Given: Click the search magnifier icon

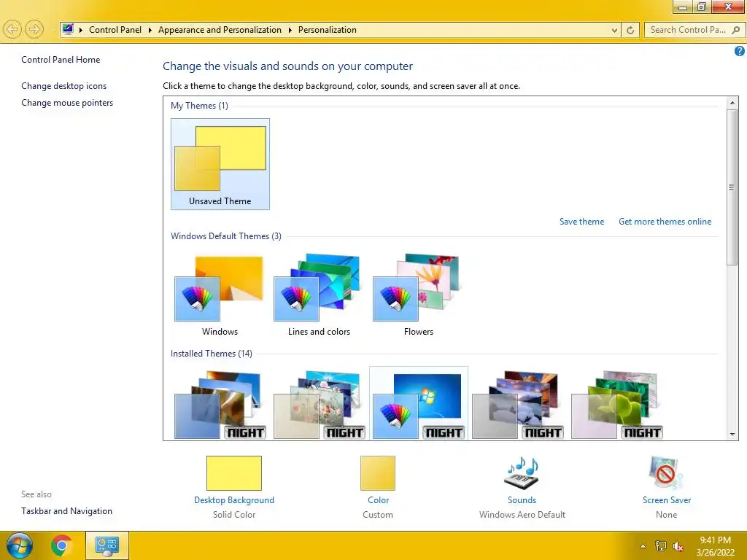Looking at the screenshot, I should (x=735, y=30).
